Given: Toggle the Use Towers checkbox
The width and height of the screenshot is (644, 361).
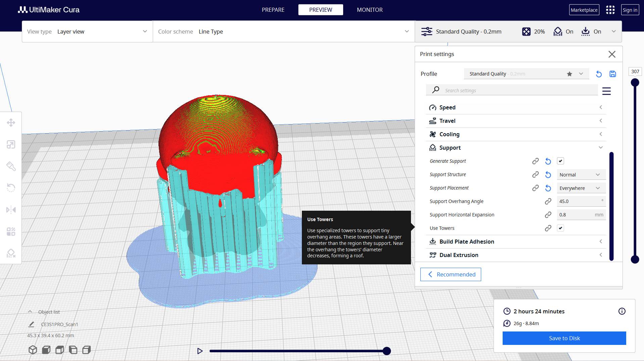Looking at the screenshot, I should coord(560,228).
